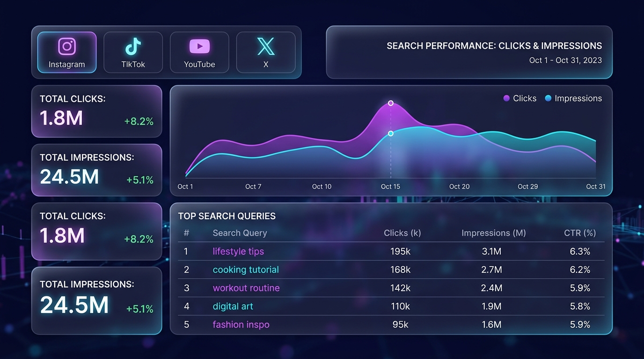Switch to the TikTok tab
This screenshot has height=359, width=644.
[133, 52]
